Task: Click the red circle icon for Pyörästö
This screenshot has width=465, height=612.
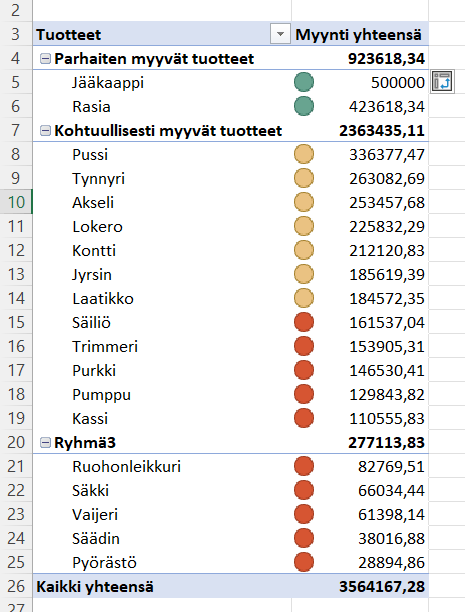Action: click(x=304, y=562)
